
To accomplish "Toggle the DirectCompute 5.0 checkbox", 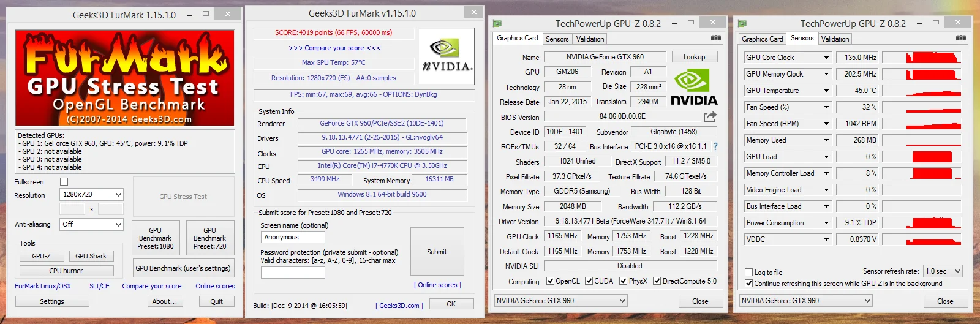I will tap(657, 281).
